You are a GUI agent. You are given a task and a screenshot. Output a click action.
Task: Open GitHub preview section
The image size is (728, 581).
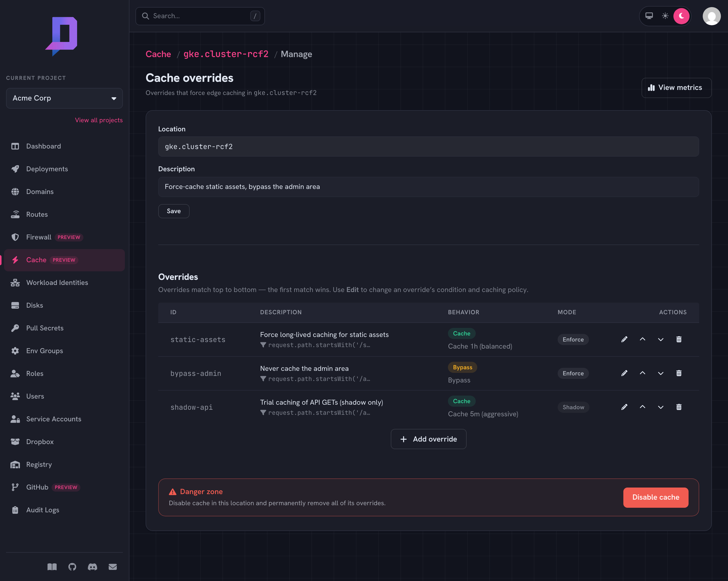64,487
